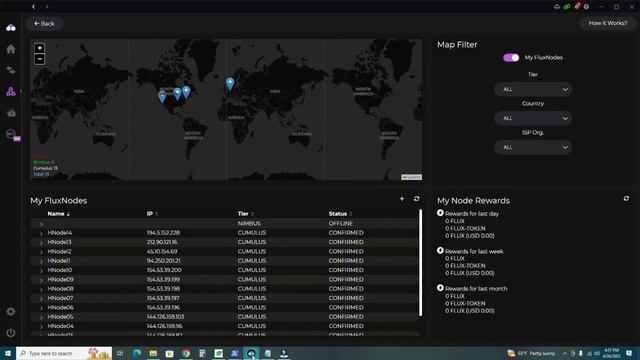Click the round icon right of the notifications icon

[587, 7]
